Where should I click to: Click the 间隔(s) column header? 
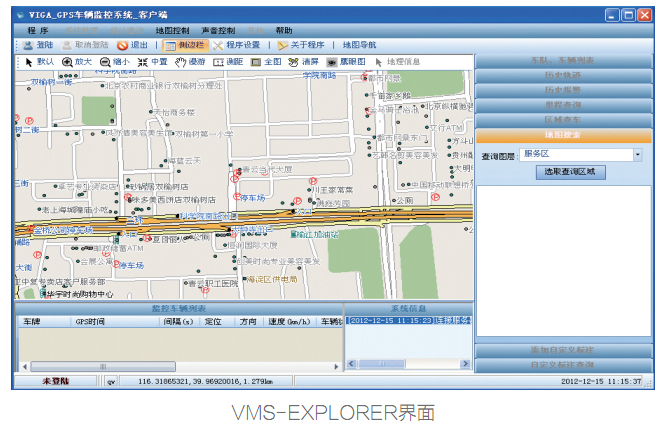pos(179,322)
